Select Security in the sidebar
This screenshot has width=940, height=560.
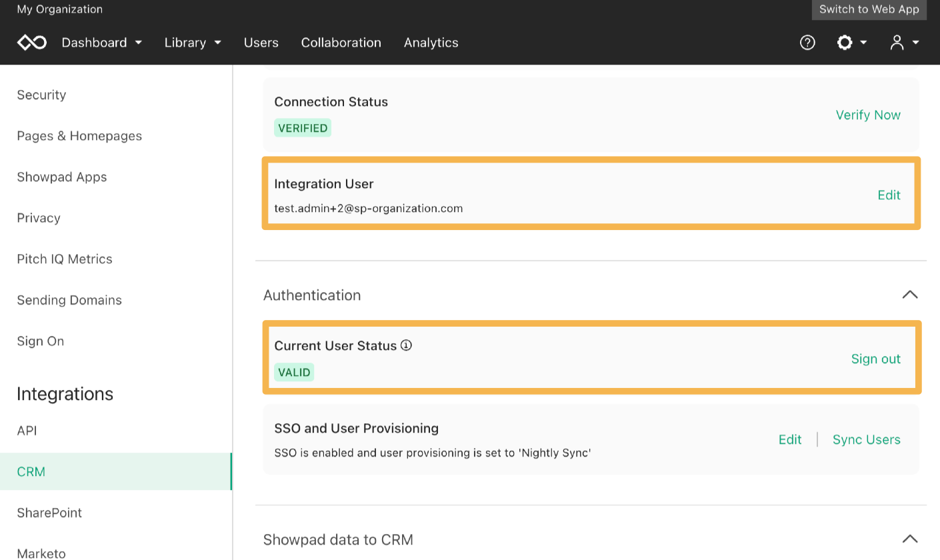pos(41,95)
